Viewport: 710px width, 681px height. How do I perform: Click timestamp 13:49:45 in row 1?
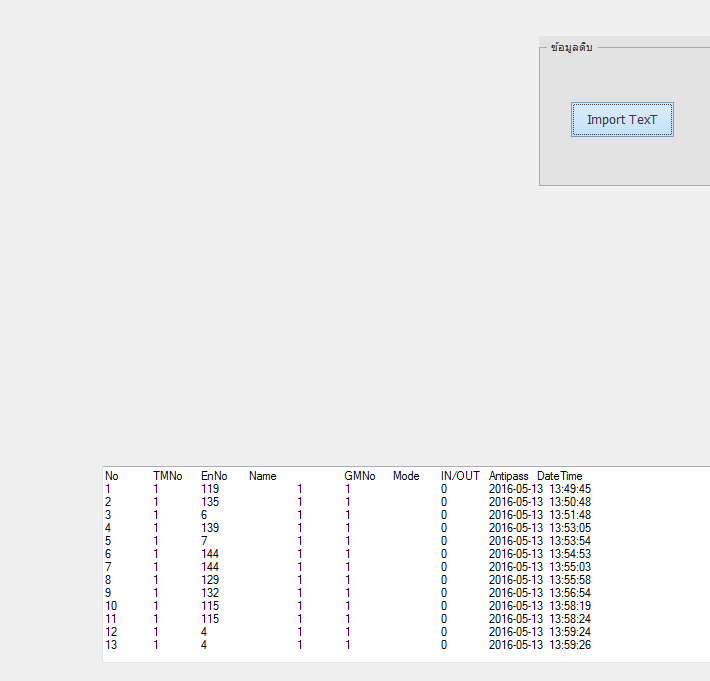click(x=570, y=489)
